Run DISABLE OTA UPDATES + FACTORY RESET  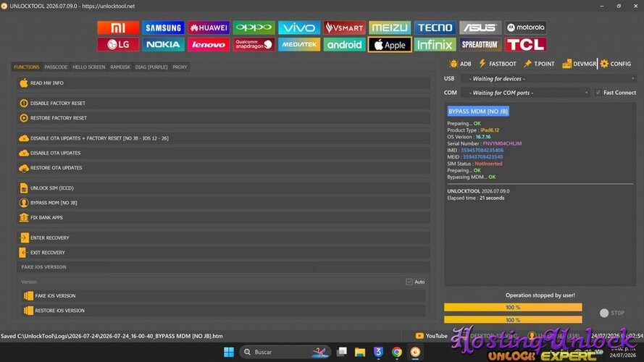click(223, 138)
